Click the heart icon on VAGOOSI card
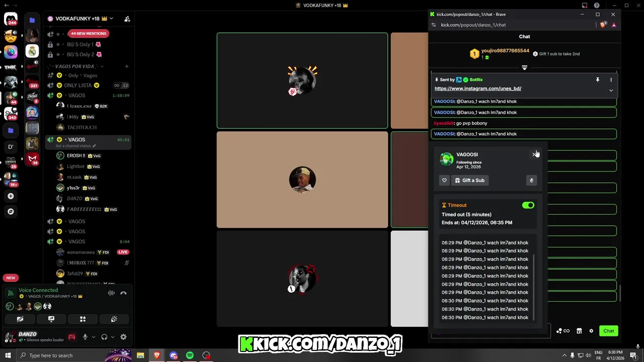 click(x=444, y=180)
